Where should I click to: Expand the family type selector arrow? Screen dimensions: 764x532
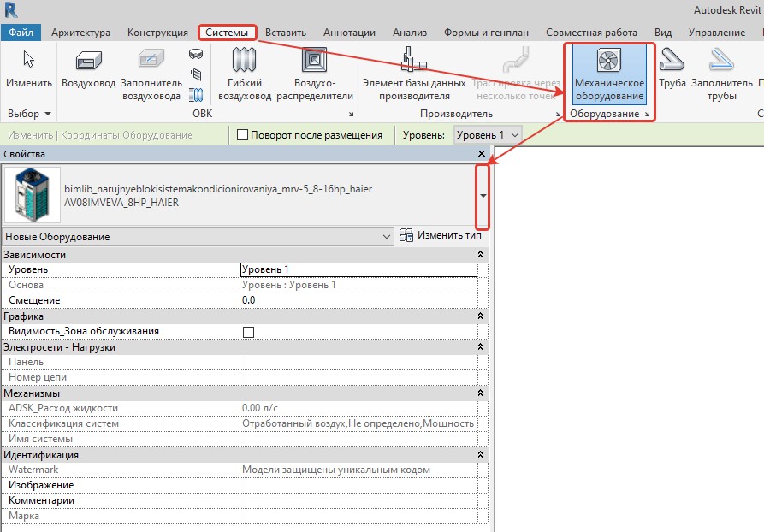pos(483,196)
